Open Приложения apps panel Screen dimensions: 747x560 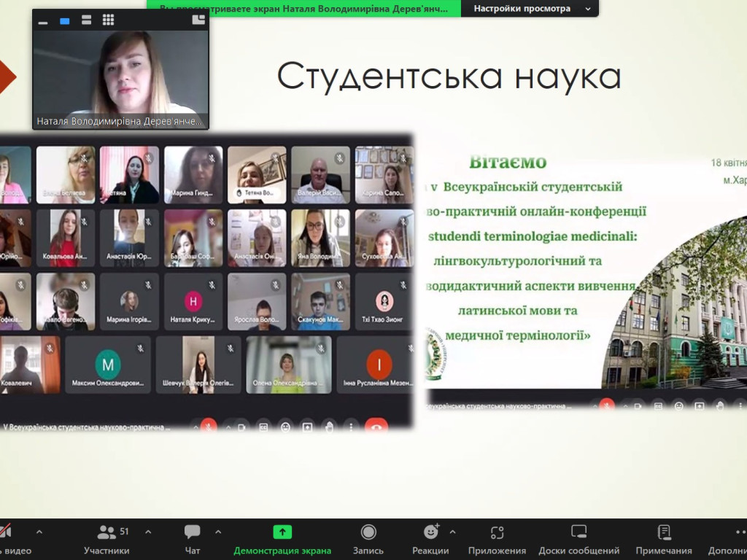click(x=497, y=540)
